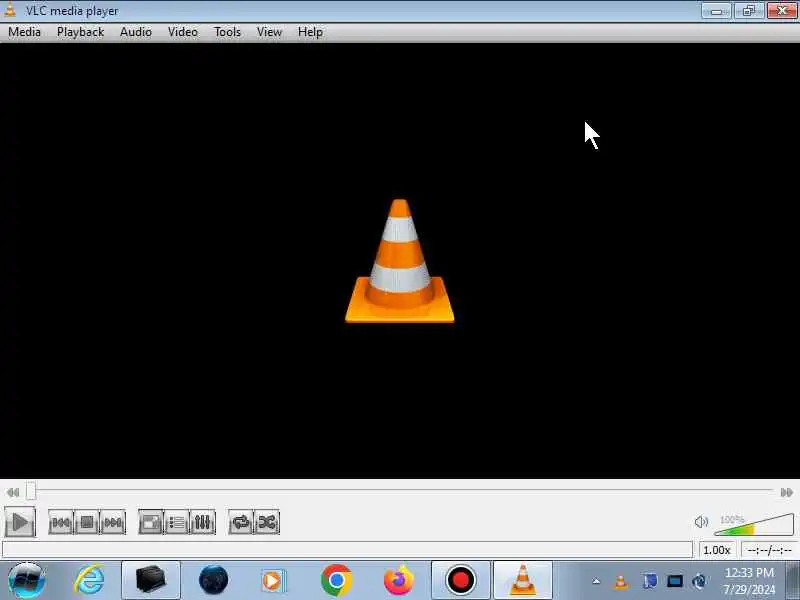Image resolution: width=800 pixels, height=600 pixels.
Task: Open the Audio menu
Action: (x=136, y=32)
